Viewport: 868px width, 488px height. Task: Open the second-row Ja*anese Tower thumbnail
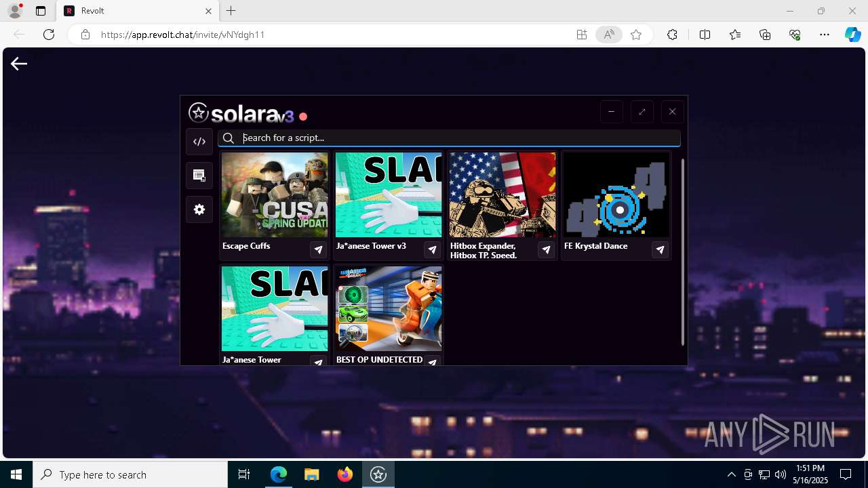tap(275, 308)
